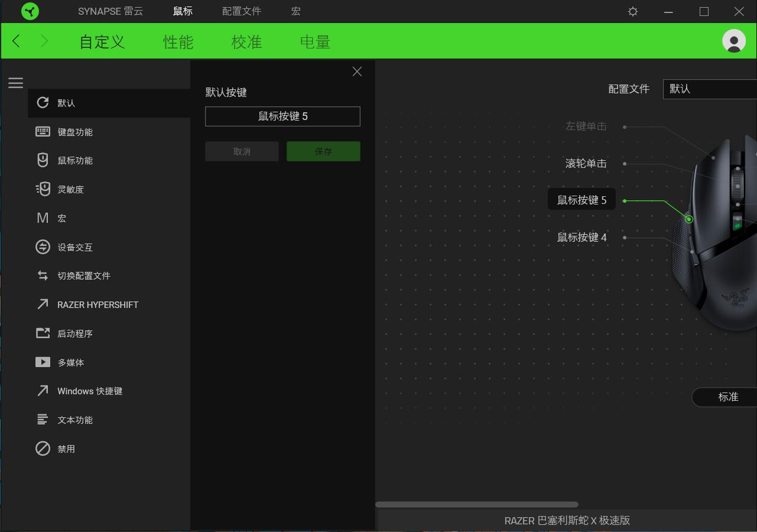Viewport: 757px width, 532px height.
Task: Click the 取消 button
Action: click(242, 151)
